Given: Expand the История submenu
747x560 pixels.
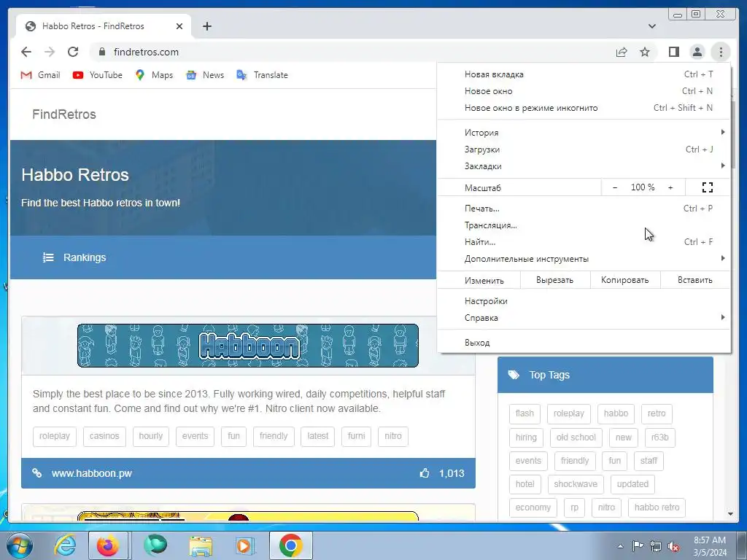Looking at the screenshot, I should point(584,133).
